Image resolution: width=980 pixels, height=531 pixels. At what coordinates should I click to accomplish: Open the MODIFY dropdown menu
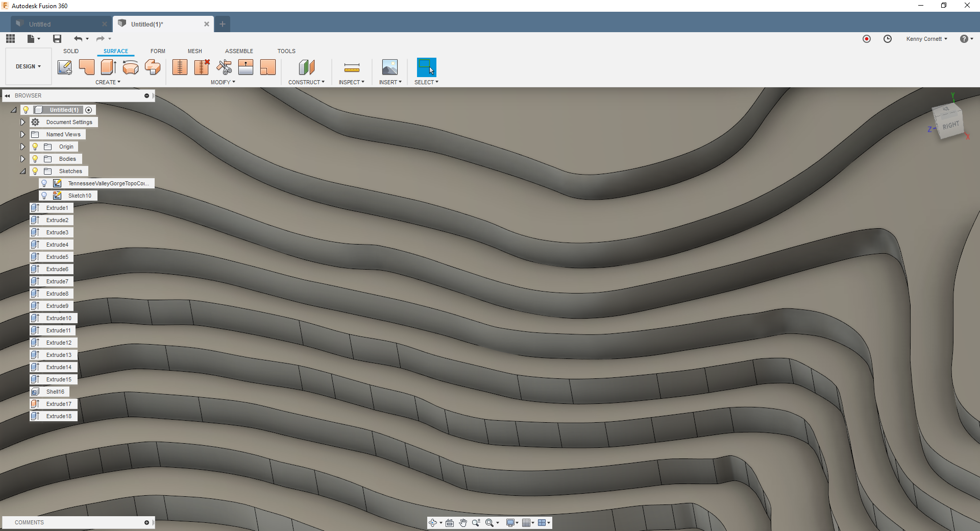pos(223,82)
